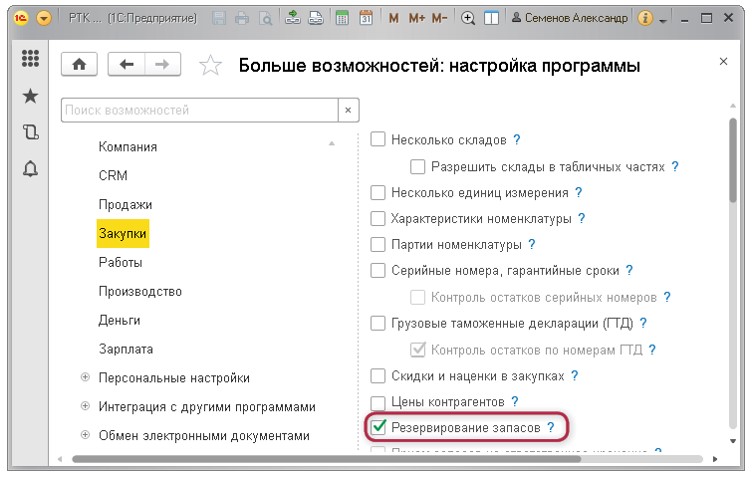
Task: Select the Производство section
Action: [140, 291]
